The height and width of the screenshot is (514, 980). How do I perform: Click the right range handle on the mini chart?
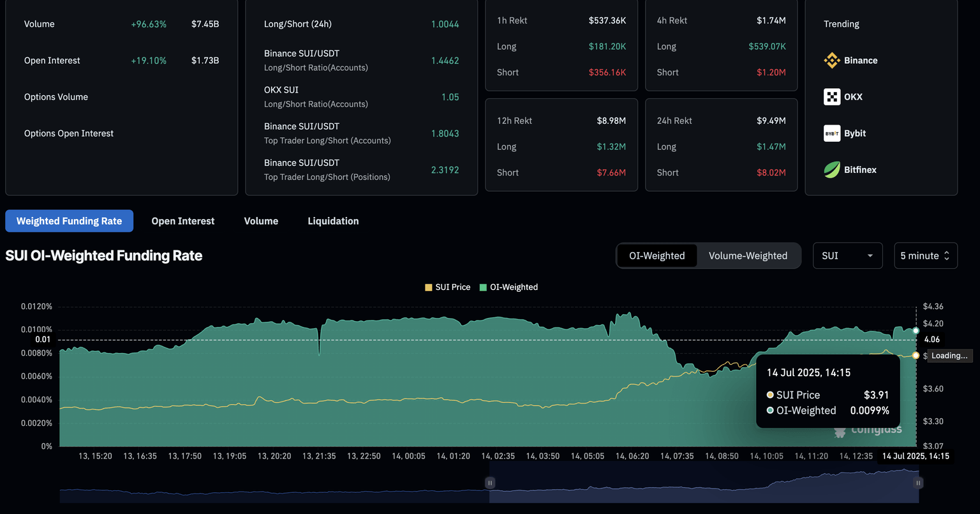point(918,483)
